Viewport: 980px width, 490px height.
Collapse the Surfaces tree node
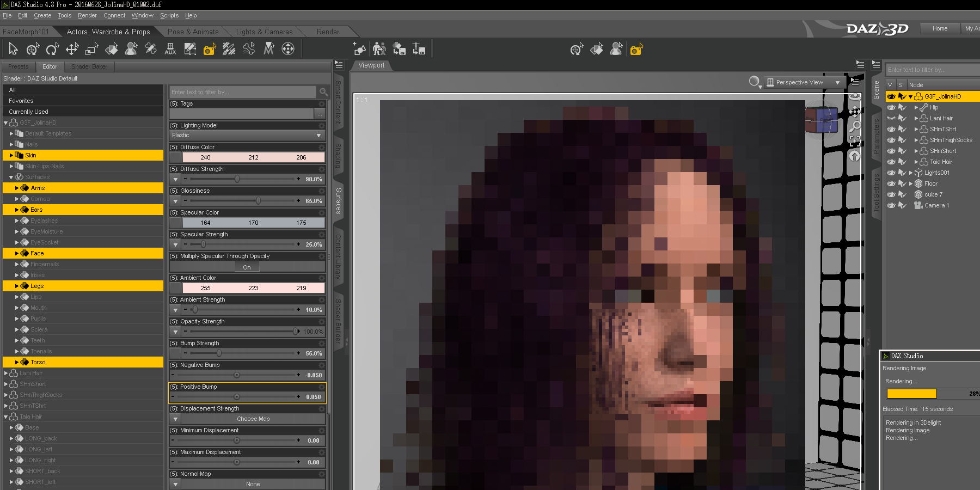tap(11, 177)
